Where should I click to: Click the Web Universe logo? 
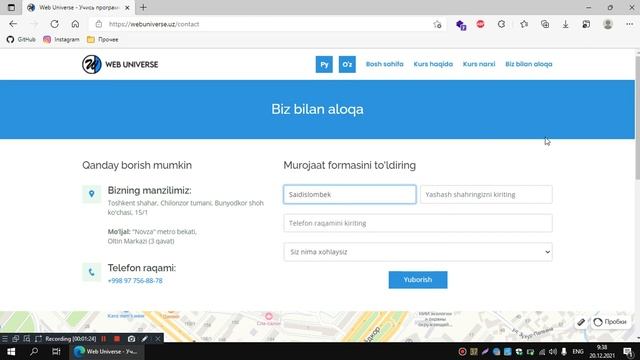pyautogui.click(x=120, y=64)
